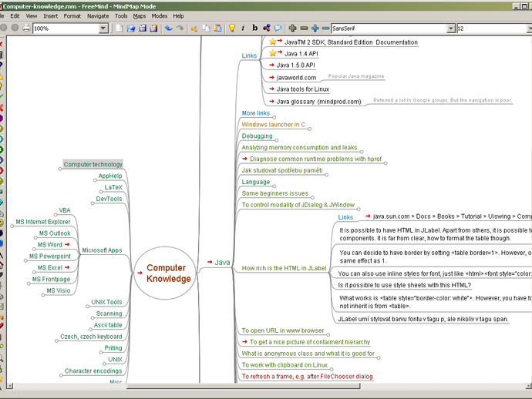Follow the red arrow link on Java tools for Linux
This screenshot has height=399, width=532.
pos(271,89)
